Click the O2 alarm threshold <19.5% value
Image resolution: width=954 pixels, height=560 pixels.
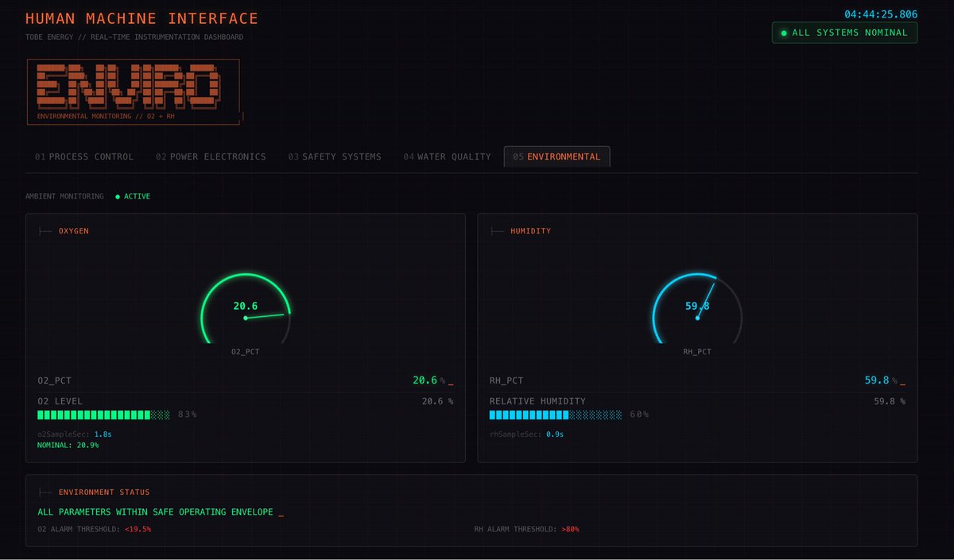[x=138, y=529]
